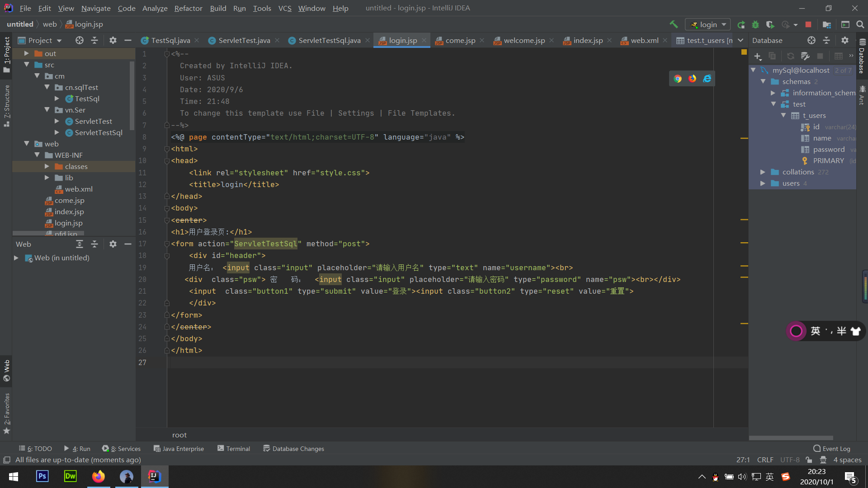The height and width of the screenshot is (488, 868).
Task: Run login with coverage
Action: [770, 24]
